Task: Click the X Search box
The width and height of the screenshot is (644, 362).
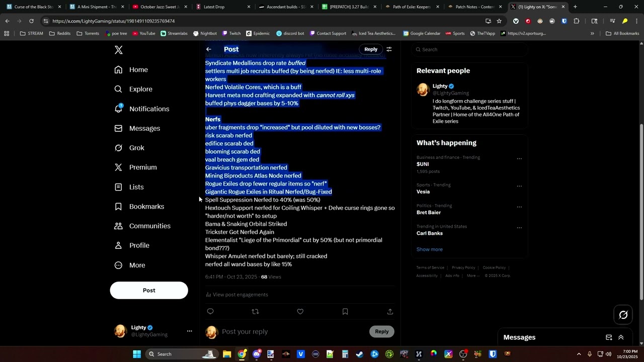Action: (469, 49)
